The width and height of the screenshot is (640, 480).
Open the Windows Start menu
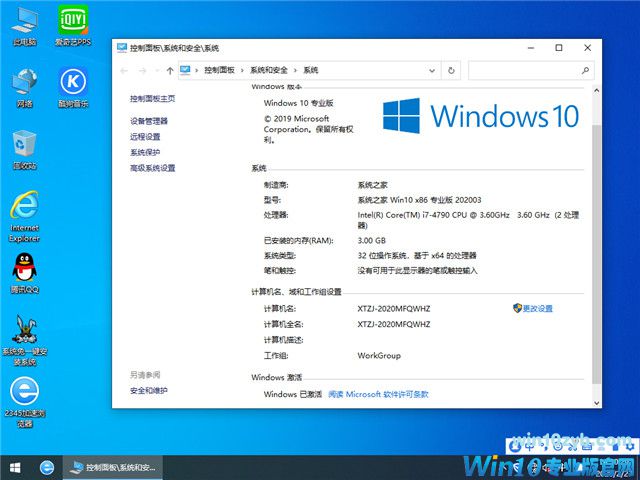tap(15, 467)
